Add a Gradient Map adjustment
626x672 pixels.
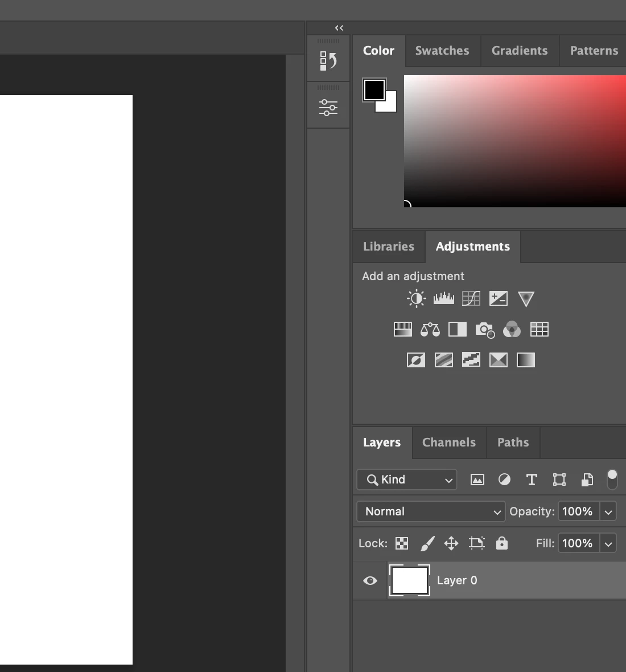[x=526, y=360]
